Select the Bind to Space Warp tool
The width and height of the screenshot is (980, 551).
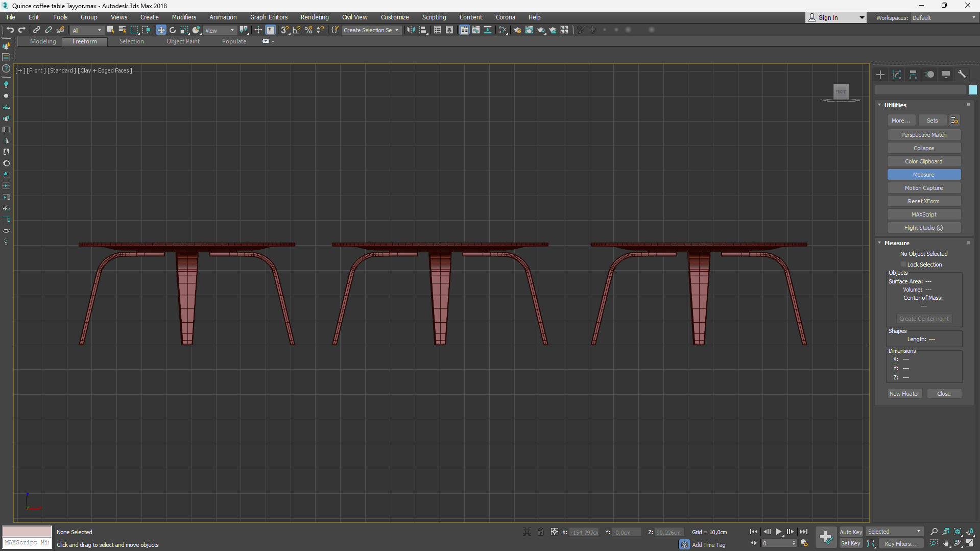pos(60,30)
